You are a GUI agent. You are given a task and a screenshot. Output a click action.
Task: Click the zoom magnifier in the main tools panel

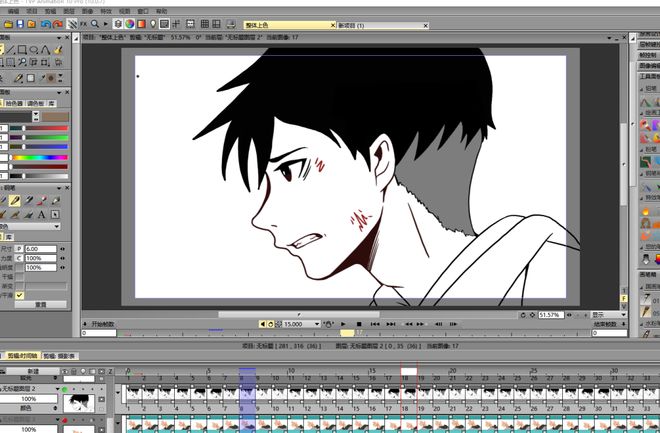[x=22, y=63]
